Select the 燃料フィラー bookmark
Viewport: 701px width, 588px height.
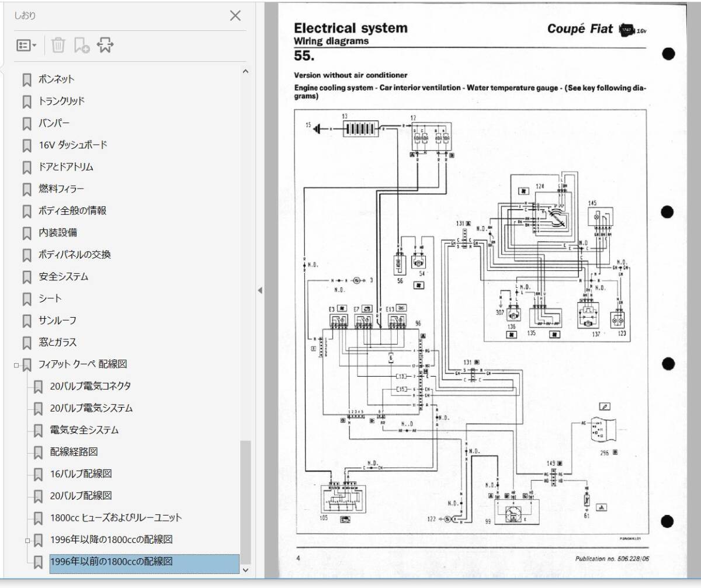click(x=61, y=189)
